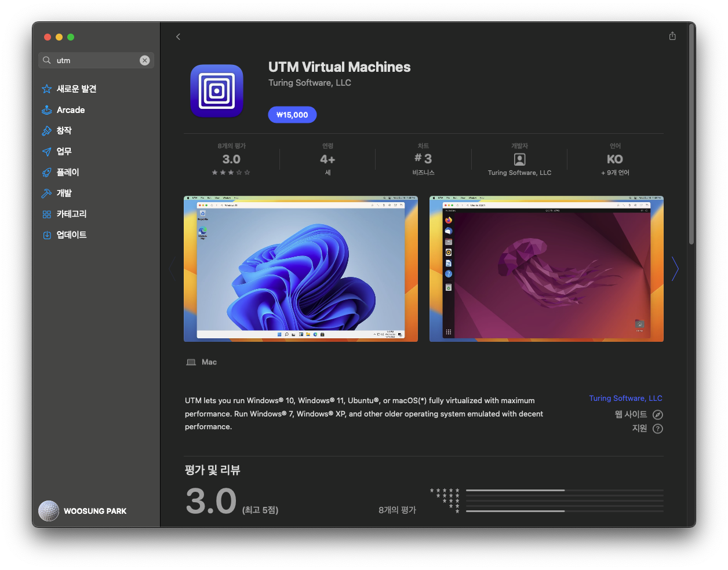Open the Ubuntu jellyfish screenshot thumbnail
This screenshot has width=728, height=570.
pos(547,269)
